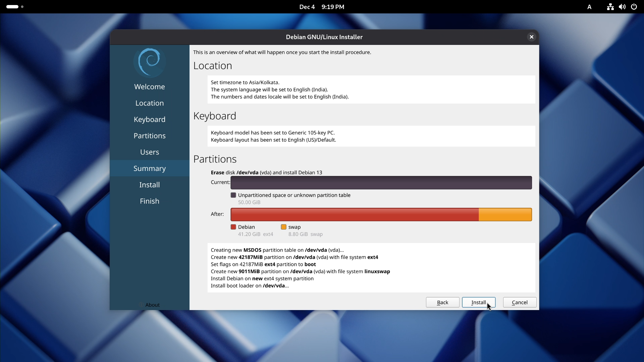Image resolution: width=644 pixels, height=362 pixels.
Task: Close the Debian installer window
Action: click(532, 37)
